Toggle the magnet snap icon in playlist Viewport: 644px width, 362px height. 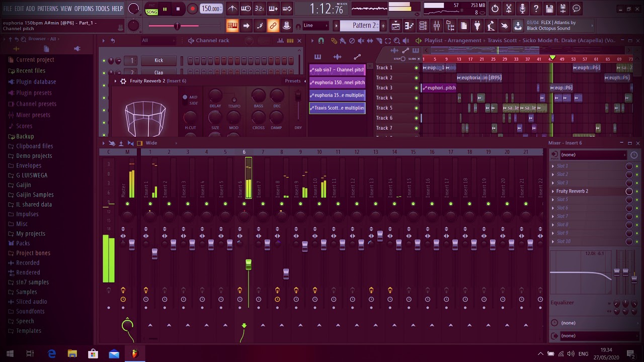coord(321,41)
